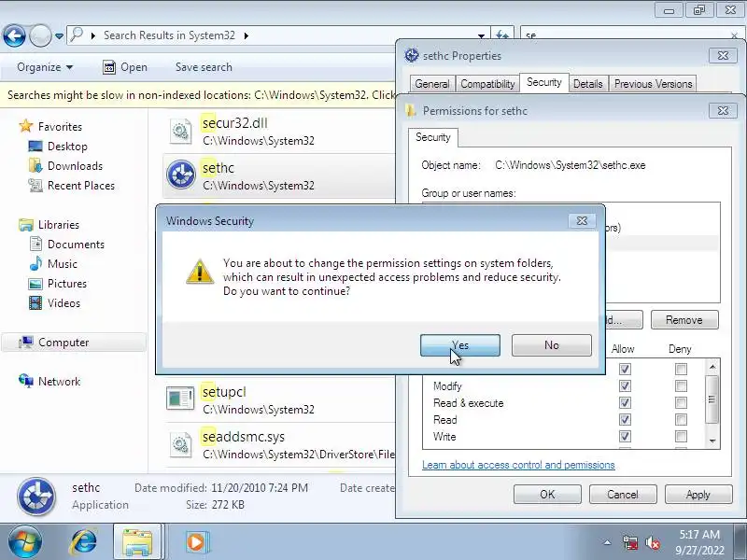Select the sethc application icon in results
The width and height of the screenshot is (747, 560).
click(x=181, y=175)
